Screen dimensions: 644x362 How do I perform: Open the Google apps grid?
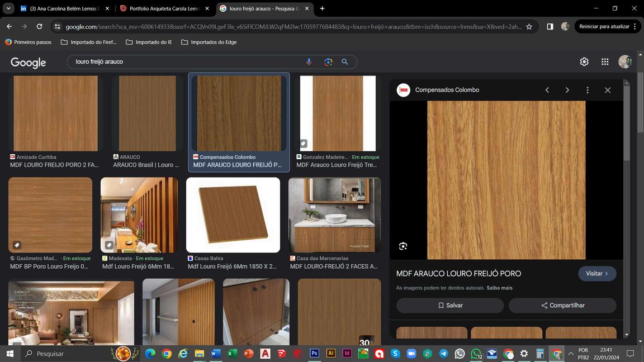[x=605, y=62]
